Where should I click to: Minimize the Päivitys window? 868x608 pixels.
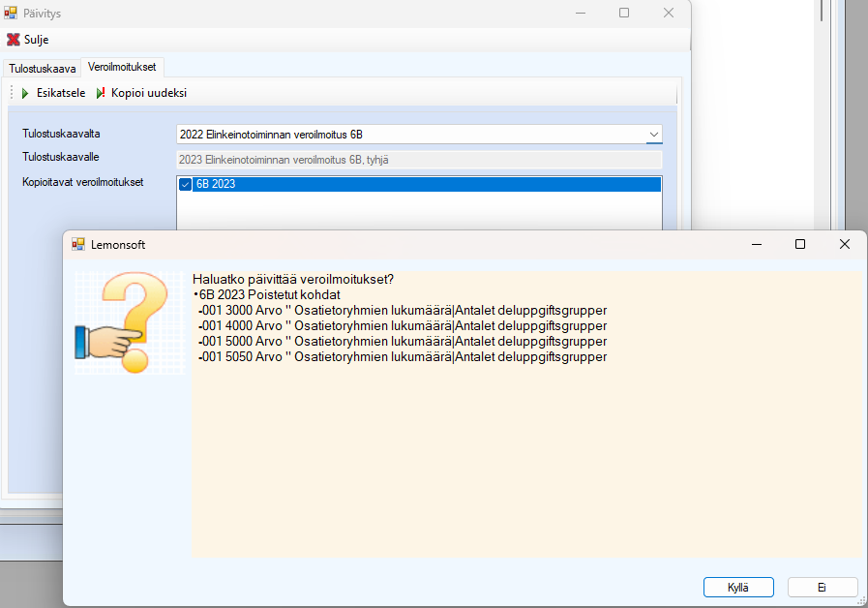[581, 13]
